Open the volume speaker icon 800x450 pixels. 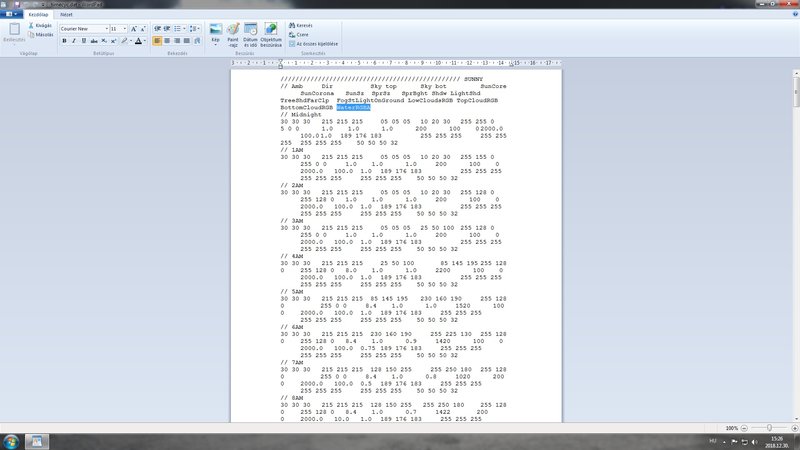[755, 442]
